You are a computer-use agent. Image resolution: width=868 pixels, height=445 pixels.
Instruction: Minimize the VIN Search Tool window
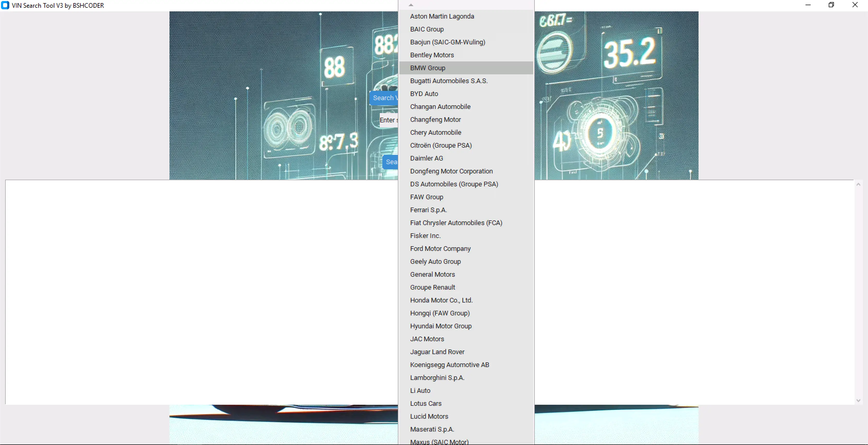pos(808,5)
